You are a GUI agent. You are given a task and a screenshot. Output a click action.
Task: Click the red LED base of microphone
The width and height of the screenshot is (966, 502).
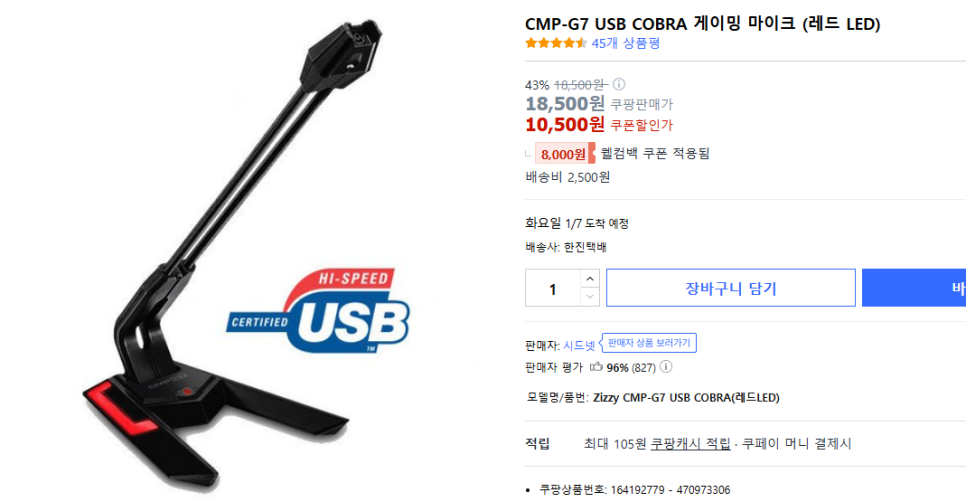(120, 408)
